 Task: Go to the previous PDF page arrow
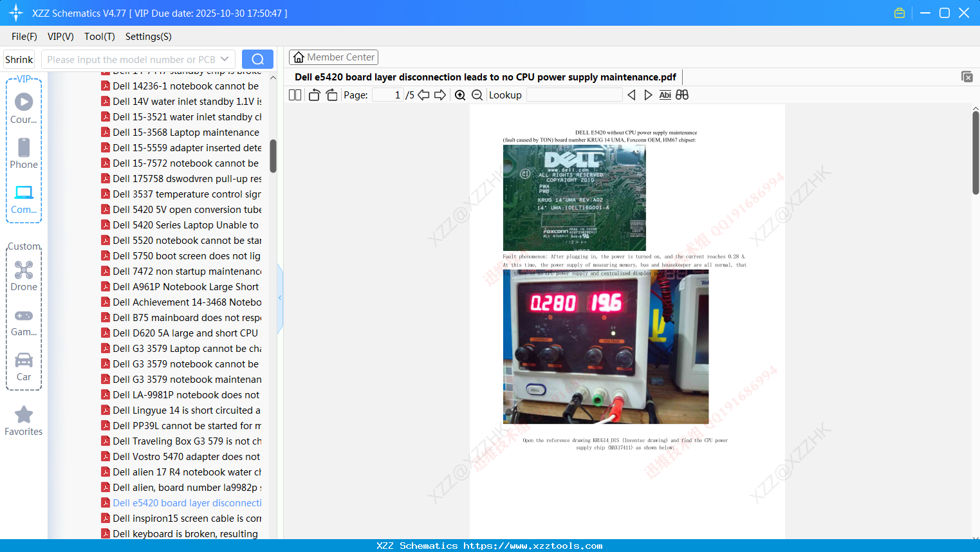[x=423, y=95]
